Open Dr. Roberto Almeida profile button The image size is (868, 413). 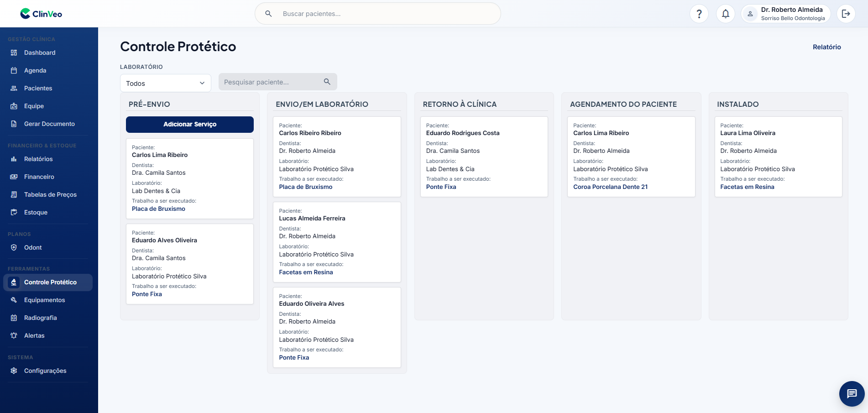[786, 14]
